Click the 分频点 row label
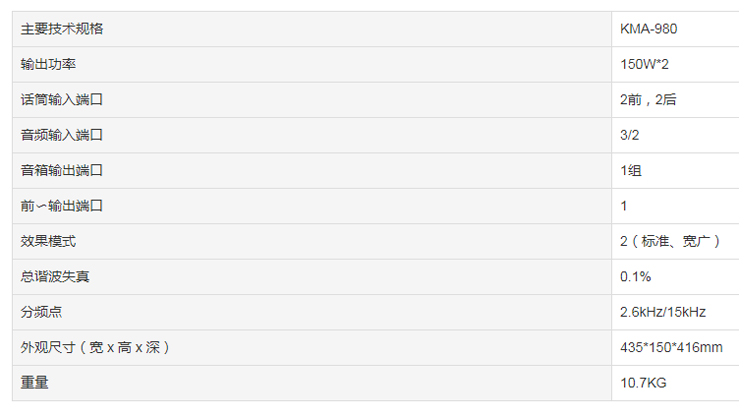The image size is (750, 417). pyautogui.click(x=41, y=312)
